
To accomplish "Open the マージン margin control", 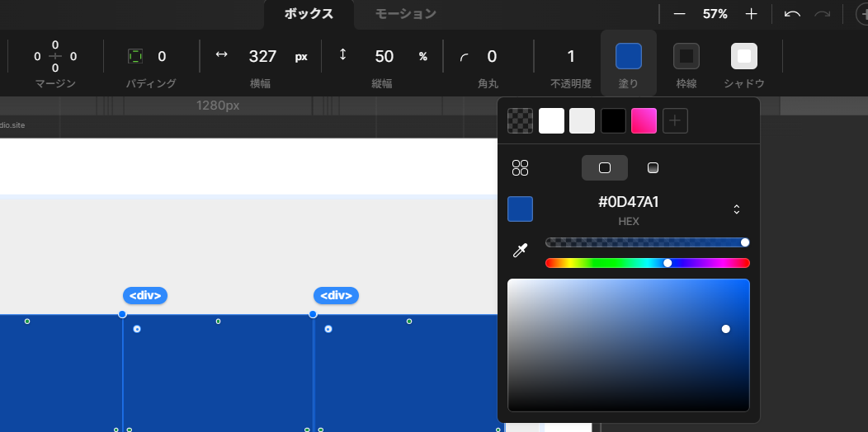I will [x=55, y=56].
